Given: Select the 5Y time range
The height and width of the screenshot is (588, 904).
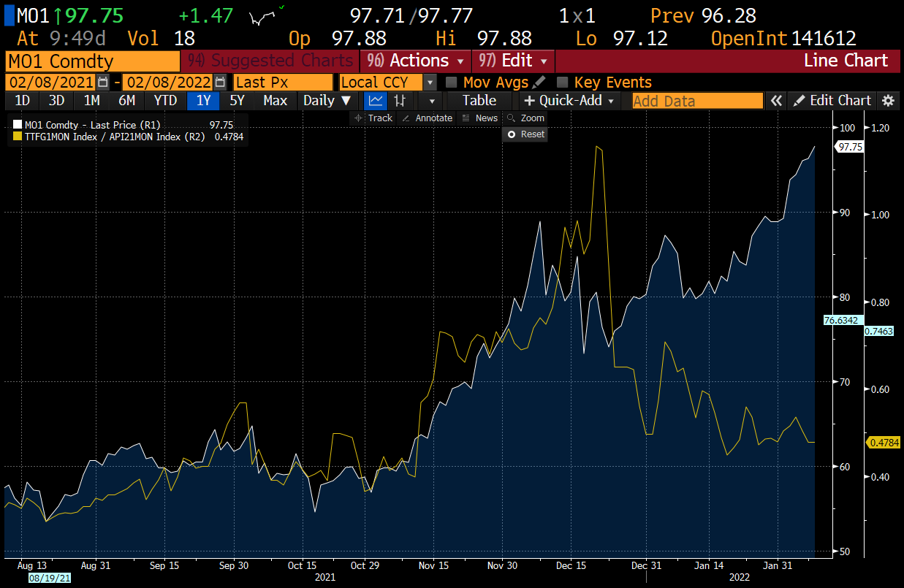Looking at the screenshot, I should click(x=238, y=101).
